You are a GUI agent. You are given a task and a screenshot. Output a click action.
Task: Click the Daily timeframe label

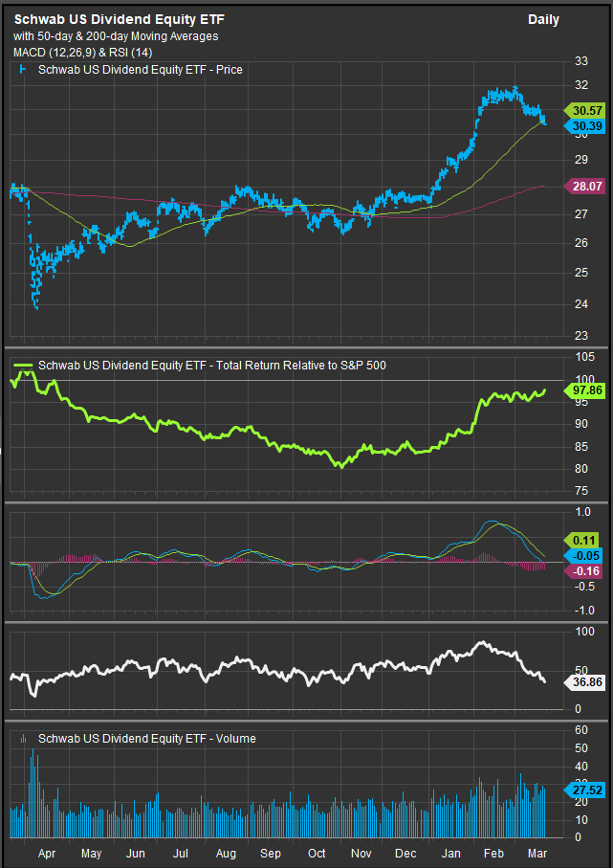click(543, 20)
